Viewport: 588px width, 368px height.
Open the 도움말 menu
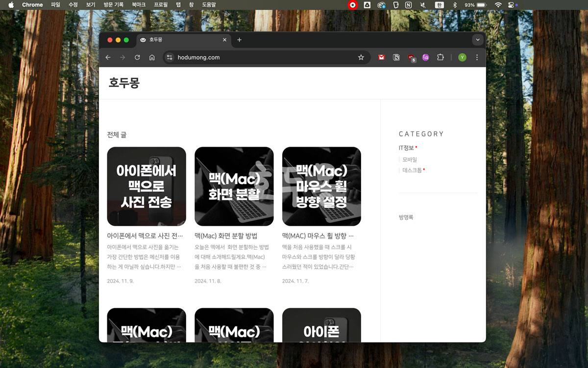coord(209,5)
